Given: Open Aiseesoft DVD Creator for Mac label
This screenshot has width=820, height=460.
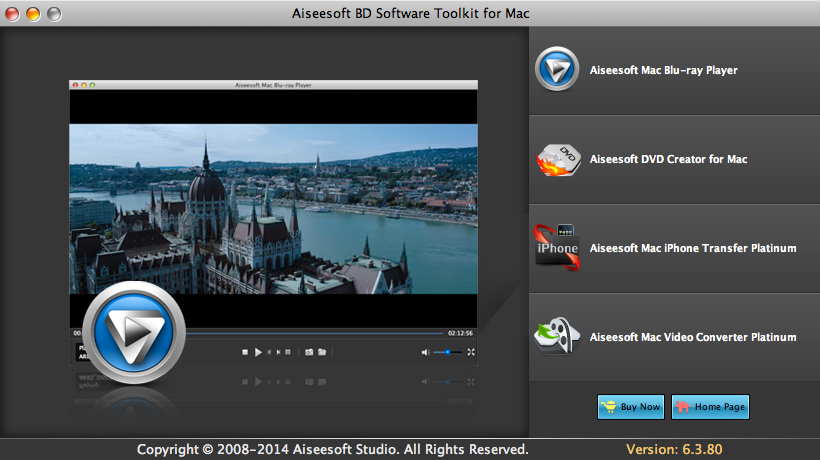Looking at the screenshot, I should point(668,159).
